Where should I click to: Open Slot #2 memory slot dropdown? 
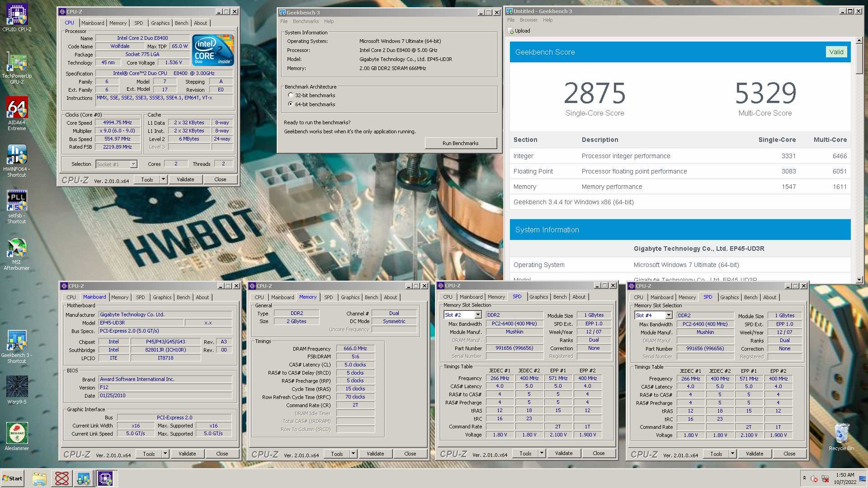pyautogui.click(x=478, y=315)
